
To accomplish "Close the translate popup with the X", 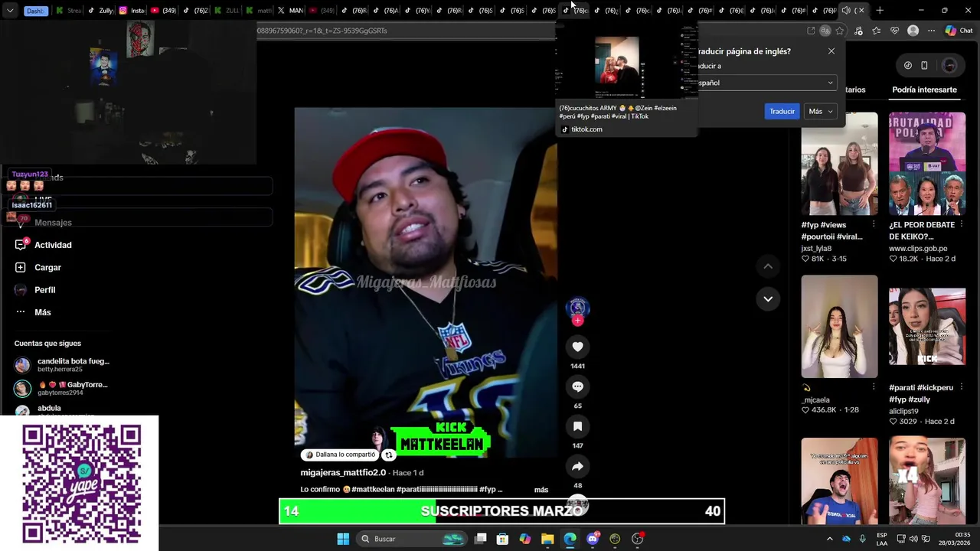I will point(831,51).
